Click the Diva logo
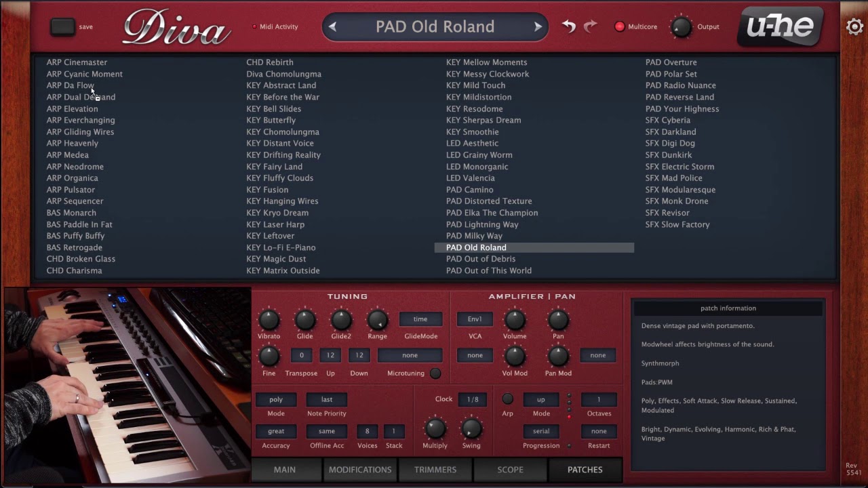 pyautogui.click(x=176, y=28)
